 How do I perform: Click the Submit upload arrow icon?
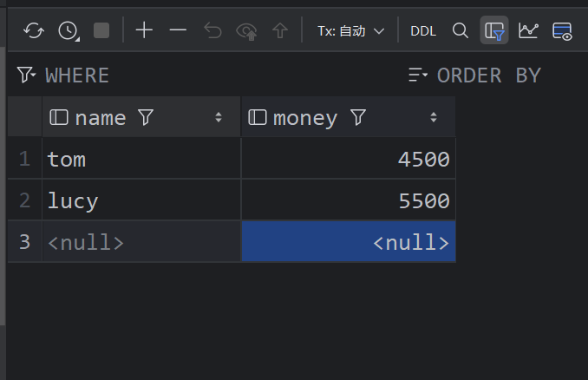click(x=280, y=30)
